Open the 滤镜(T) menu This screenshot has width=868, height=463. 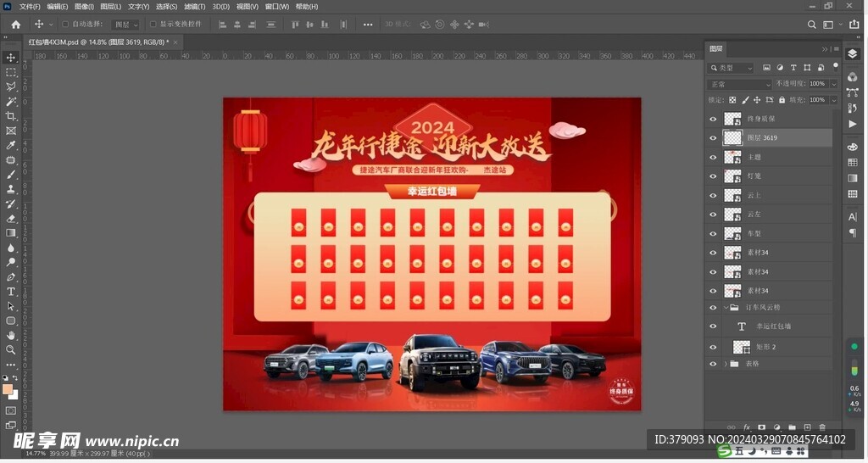[194, 7]
